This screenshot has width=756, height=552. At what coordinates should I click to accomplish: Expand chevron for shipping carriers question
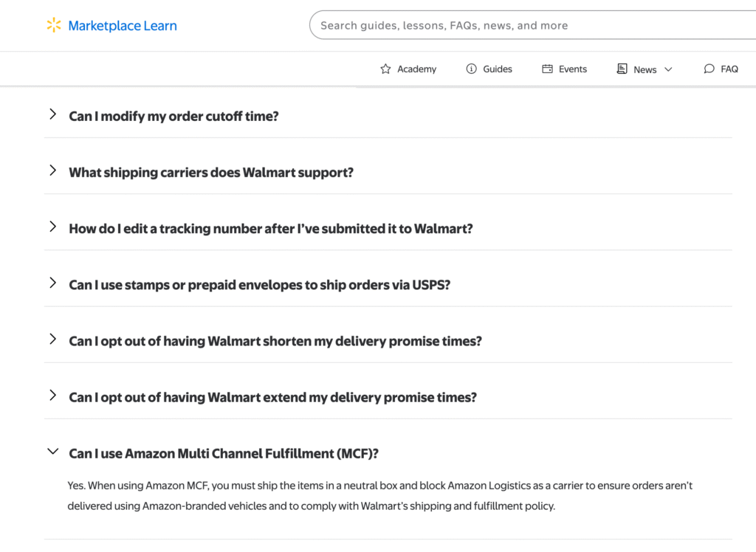pyautogui.click(x=53, y=170)
